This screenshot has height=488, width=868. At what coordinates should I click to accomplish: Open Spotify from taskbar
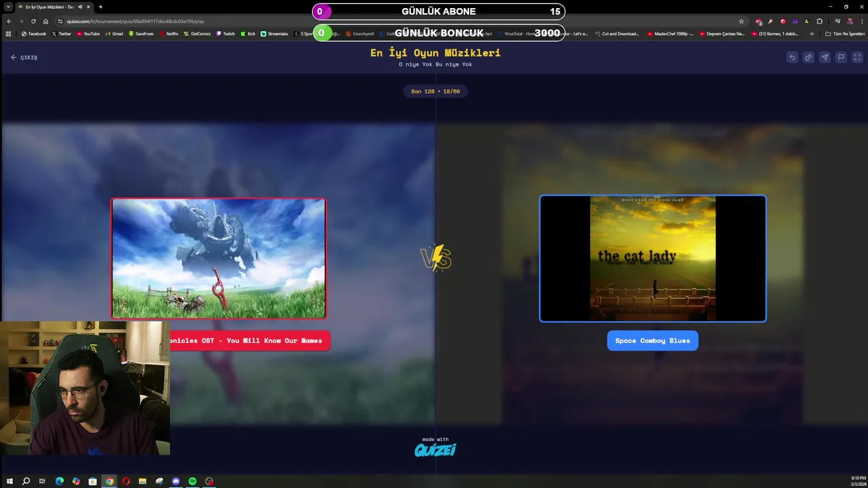(x=193, y=481)
